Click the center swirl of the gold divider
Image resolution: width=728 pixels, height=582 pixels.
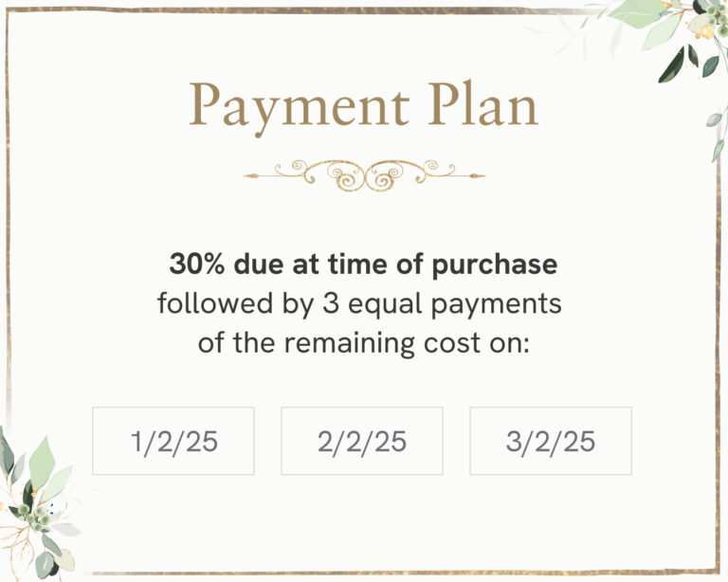tap(363, 175)
